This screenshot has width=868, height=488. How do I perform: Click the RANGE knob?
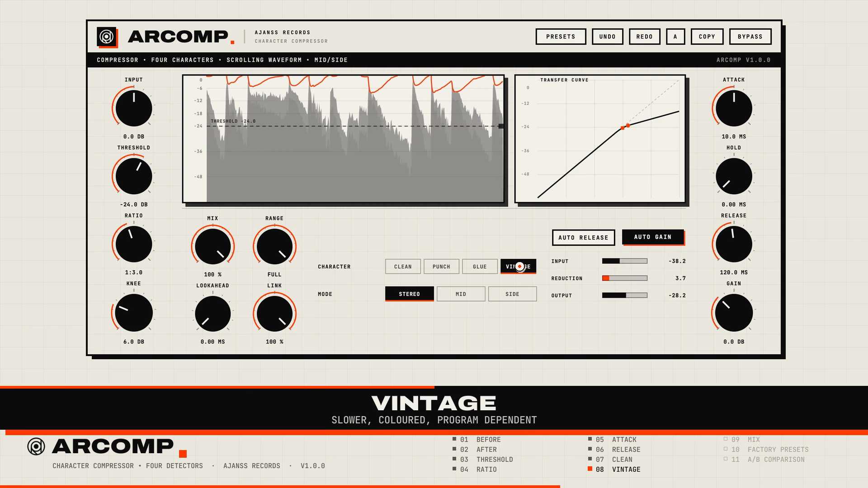[x=274, y=246]
